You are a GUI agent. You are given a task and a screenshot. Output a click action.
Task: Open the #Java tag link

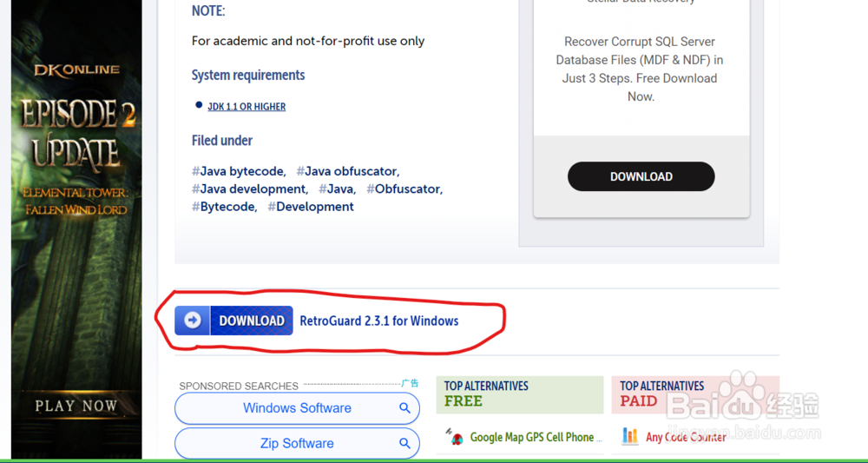[337, 189]
